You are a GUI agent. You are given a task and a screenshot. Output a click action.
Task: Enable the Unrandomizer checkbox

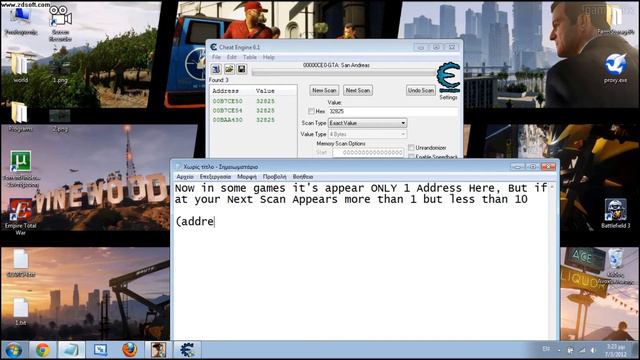tap(411, 147)
